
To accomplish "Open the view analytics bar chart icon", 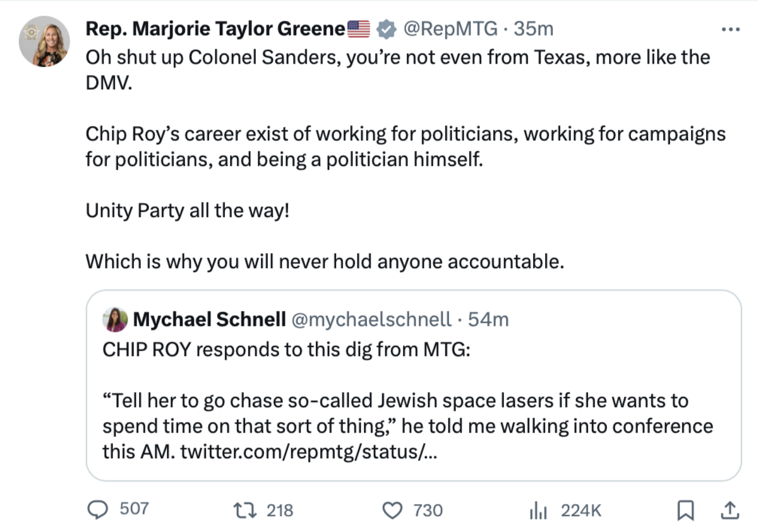I will (538, 509).
